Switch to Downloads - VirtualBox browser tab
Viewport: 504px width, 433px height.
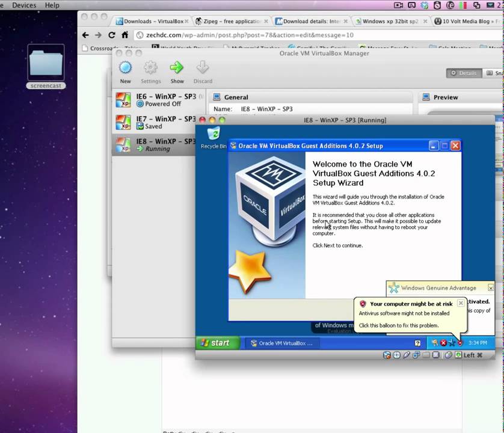coord(152,22)
